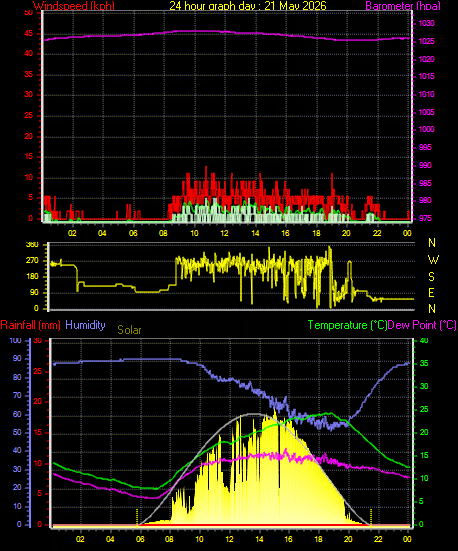Click the 180 wind direction axis value
The image size is (458, 551).
pyautogui.click(x=32, y=277)
